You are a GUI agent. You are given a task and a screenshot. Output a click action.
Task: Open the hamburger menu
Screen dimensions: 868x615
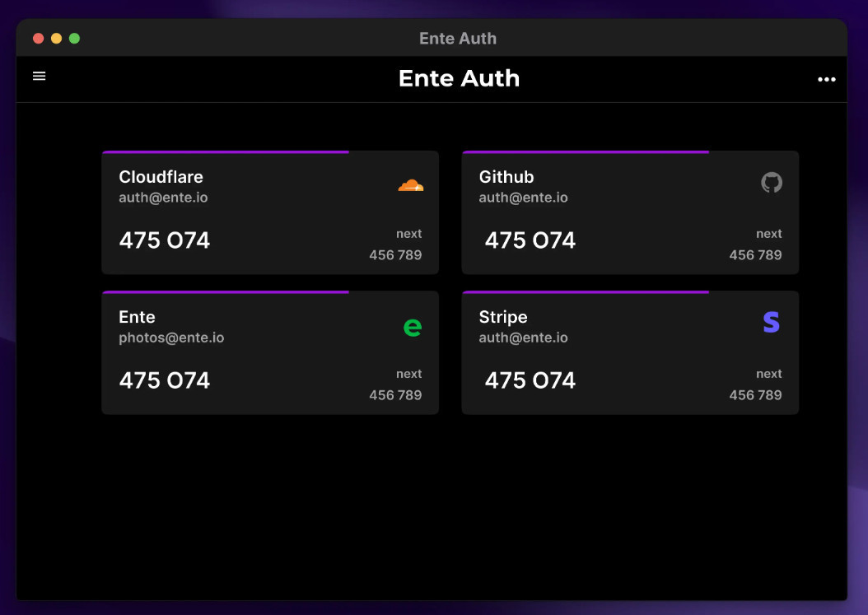(39, 77)
